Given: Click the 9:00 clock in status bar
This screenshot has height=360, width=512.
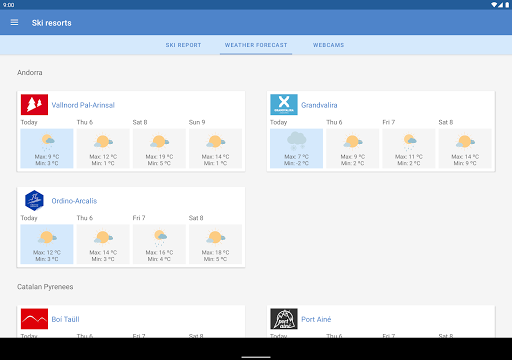Looking at the screenshot, I should tap(8, 5).
